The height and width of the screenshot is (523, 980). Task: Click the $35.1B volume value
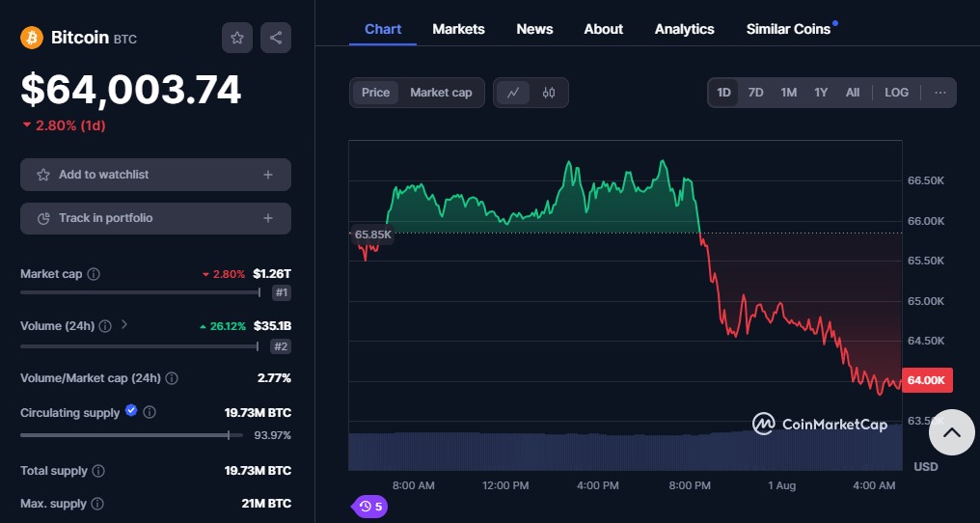click(x=273, y=326)
